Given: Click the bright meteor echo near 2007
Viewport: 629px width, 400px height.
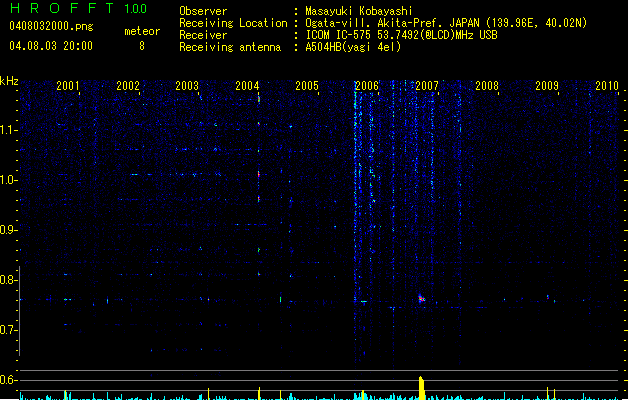Looking at the screenshot, I should click(422, 299).
